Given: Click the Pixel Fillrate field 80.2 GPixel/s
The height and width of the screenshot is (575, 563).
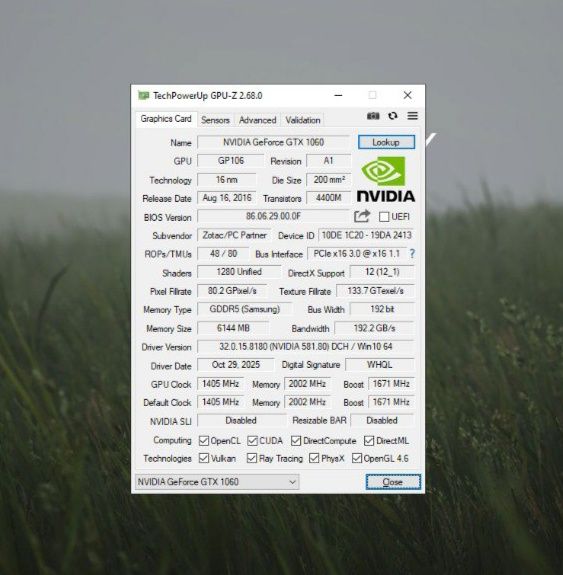Looking at the screenshot, I should pyautogui.click(x=232, y=291).
